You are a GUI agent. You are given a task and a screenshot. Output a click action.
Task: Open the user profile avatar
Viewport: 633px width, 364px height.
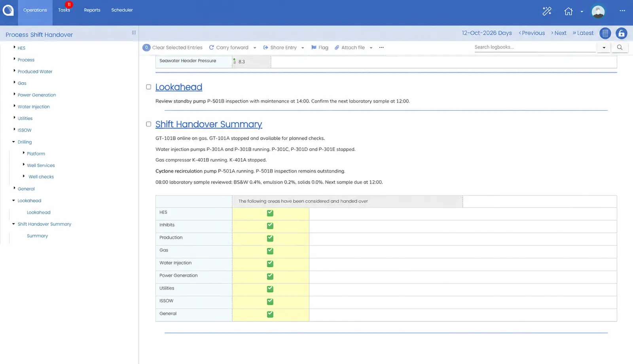point(598,11)
